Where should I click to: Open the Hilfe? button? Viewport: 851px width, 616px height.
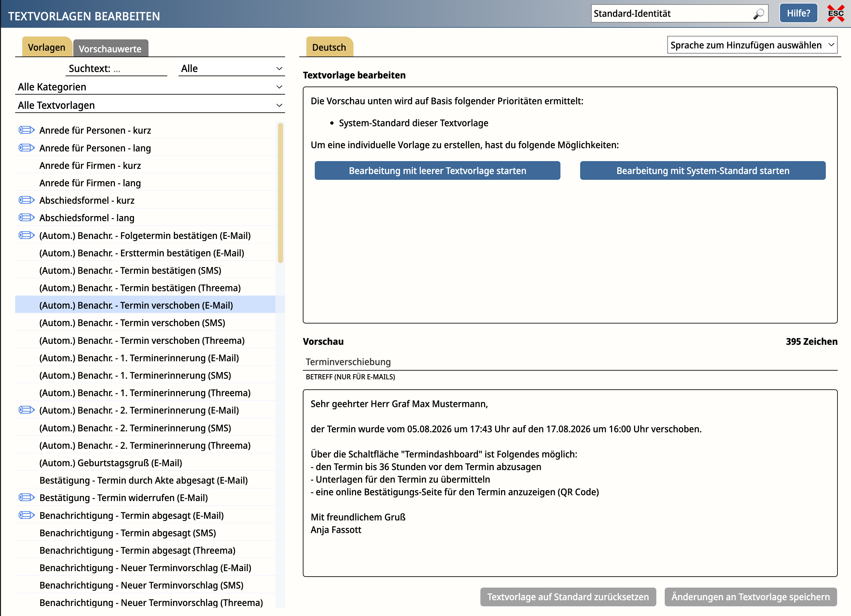click(x=798, y=14)
